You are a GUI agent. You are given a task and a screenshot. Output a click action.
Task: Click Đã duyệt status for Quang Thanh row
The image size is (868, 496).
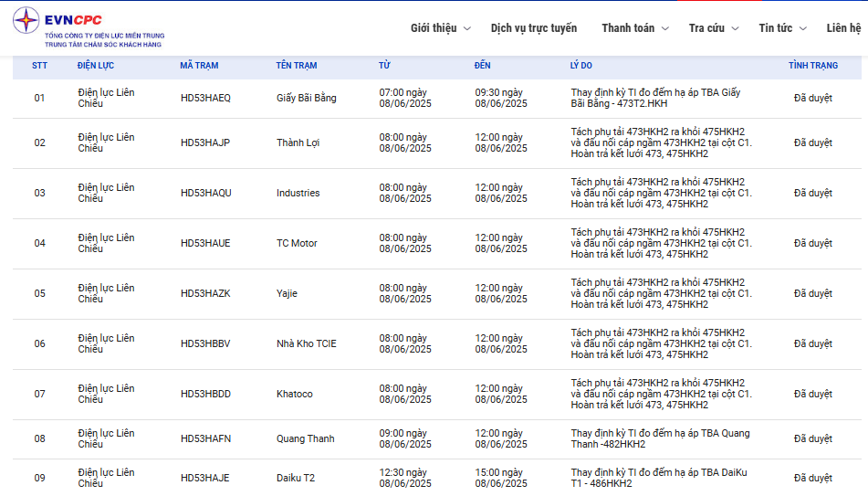[x=812, y=438]
